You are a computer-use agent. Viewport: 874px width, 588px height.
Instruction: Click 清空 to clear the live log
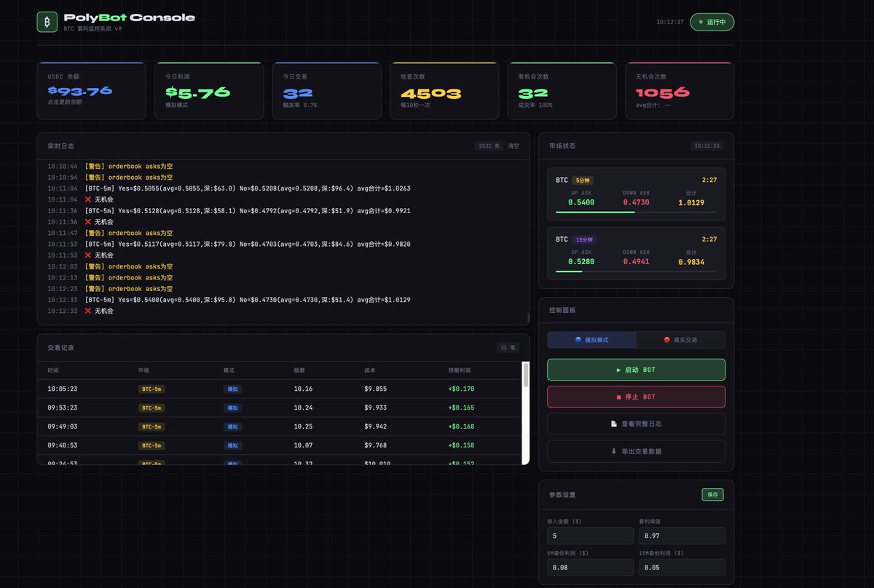(x=514, y=146)
